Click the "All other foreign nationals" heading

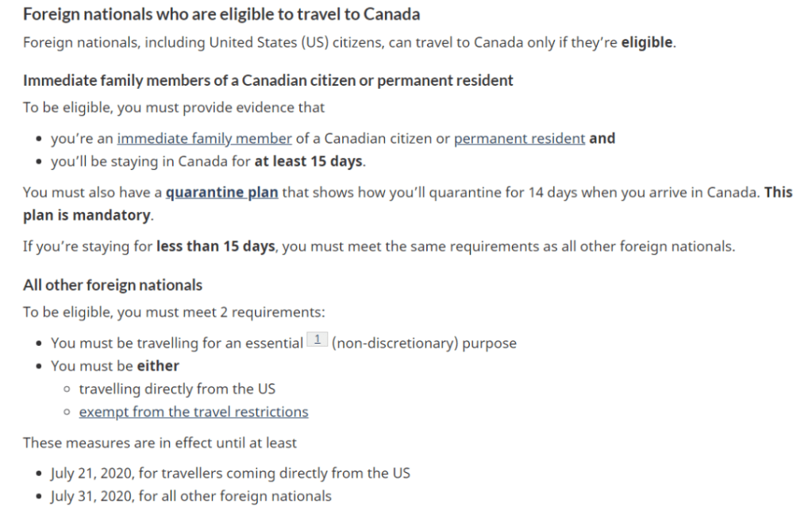(x=113, y=285)
